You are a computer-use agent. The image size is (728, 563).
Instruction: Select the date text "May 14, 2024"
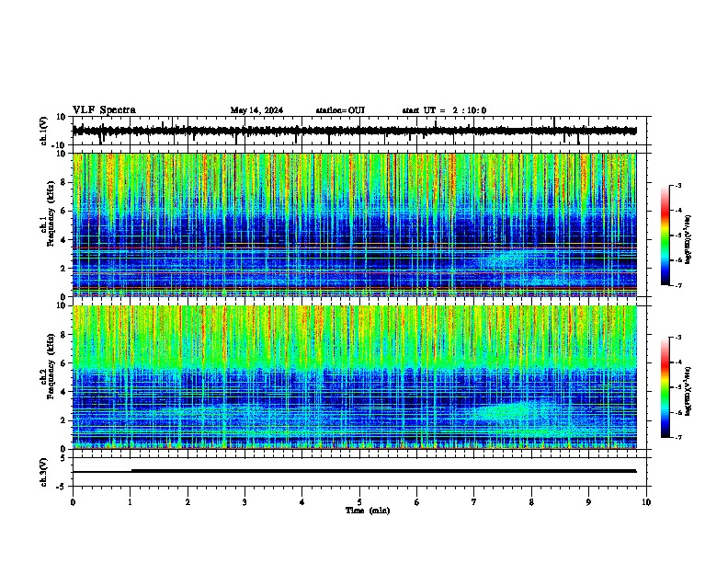pyautogui.click(x=256, y=110)
